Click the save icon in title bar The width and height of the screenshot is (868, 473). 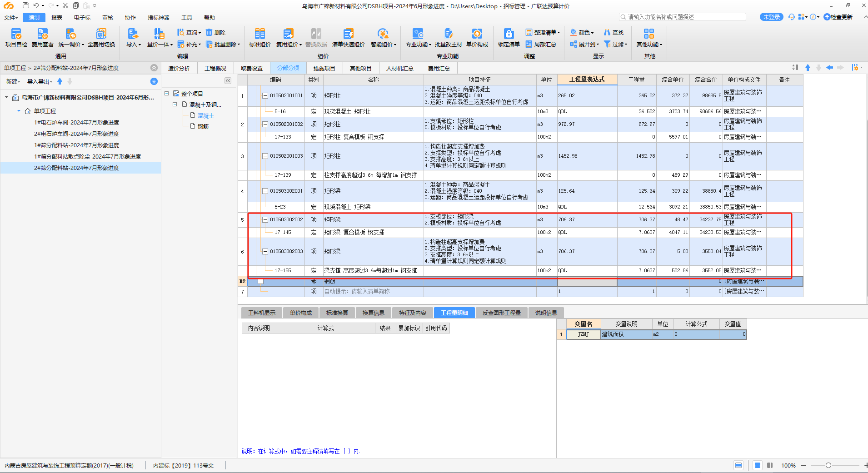point(25,5)
